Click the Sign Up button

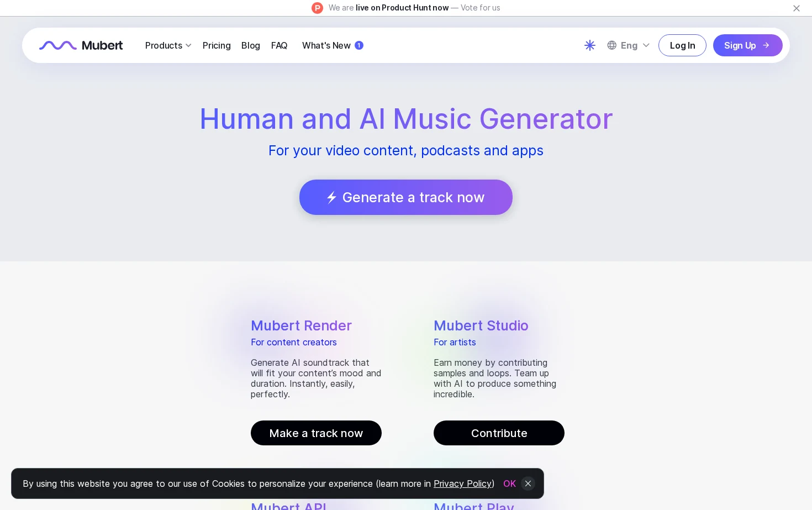[x=747, y=45]
